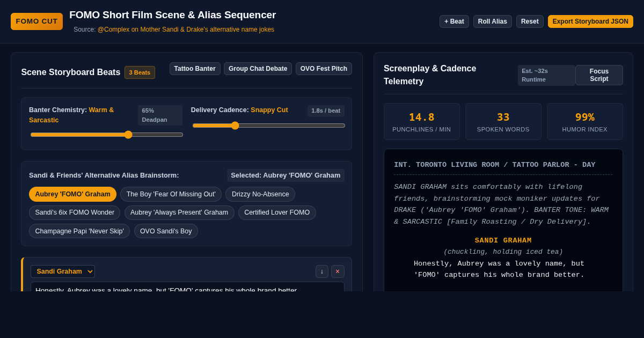Image resolution: width=644 pixels, height=338 pixels.
Task: Export Storyboard JSON
Action: [590, 21]
